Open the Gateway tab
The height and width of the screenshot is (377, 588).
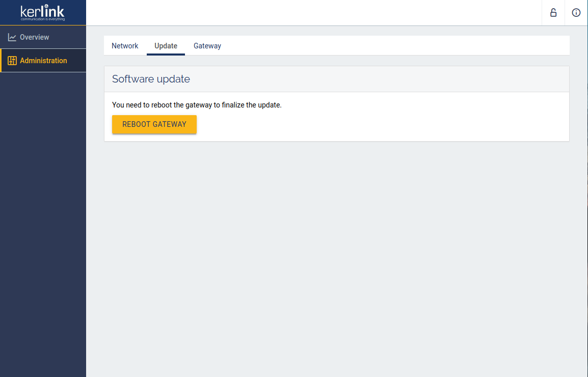207,46
